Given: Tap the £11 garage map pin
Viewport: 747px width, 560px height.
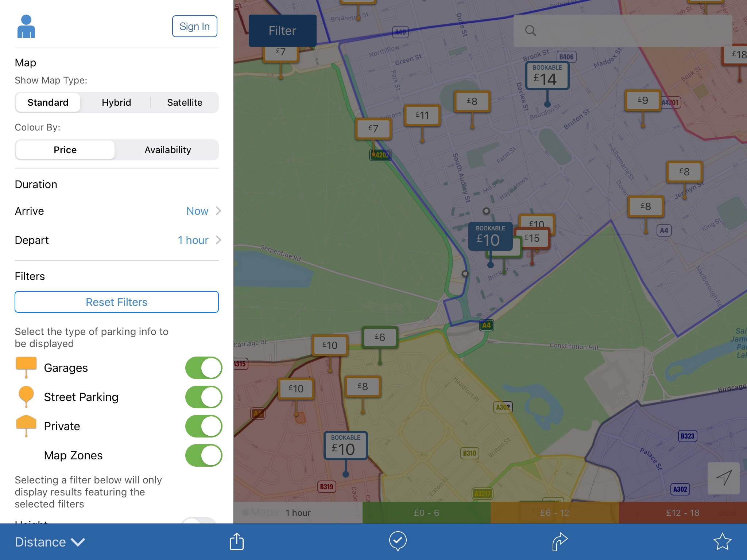Looking at the screenshot, I should (x=422, y=115).
